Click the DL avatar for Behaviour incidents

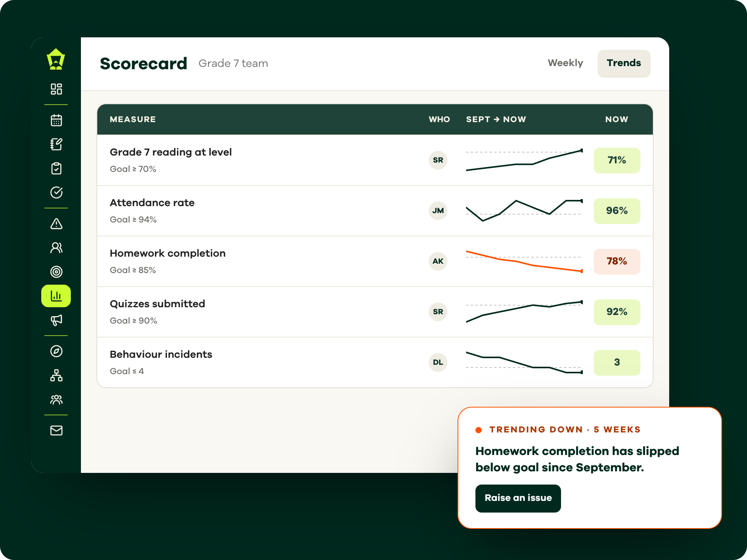438,362
